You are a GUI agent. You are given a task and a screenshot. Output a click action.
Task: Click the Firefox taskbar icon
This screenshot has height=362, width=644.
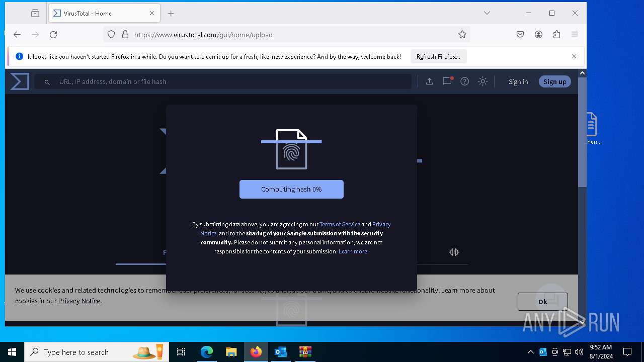[x=256, y=352]
